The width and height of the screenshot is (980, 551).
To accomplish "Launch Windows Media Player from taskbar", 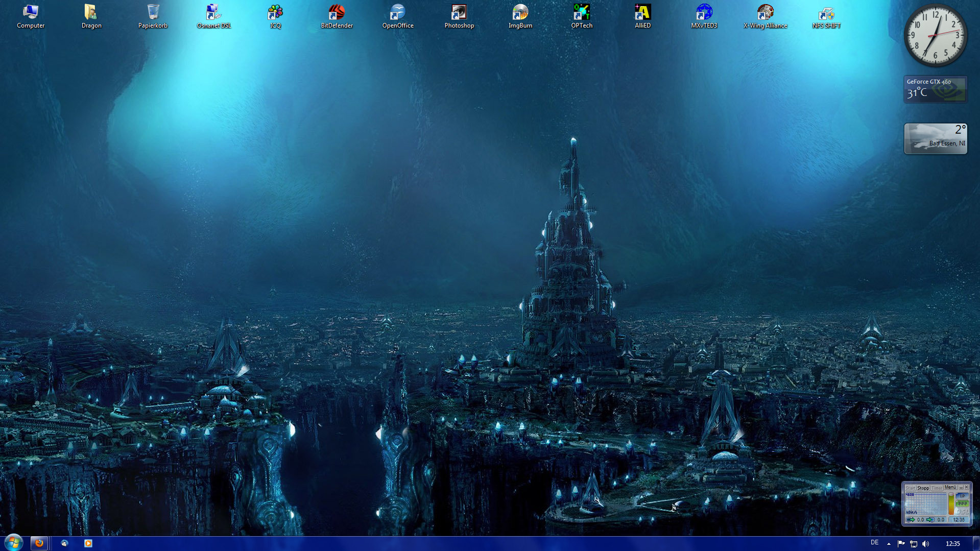I will pos(88,543).
